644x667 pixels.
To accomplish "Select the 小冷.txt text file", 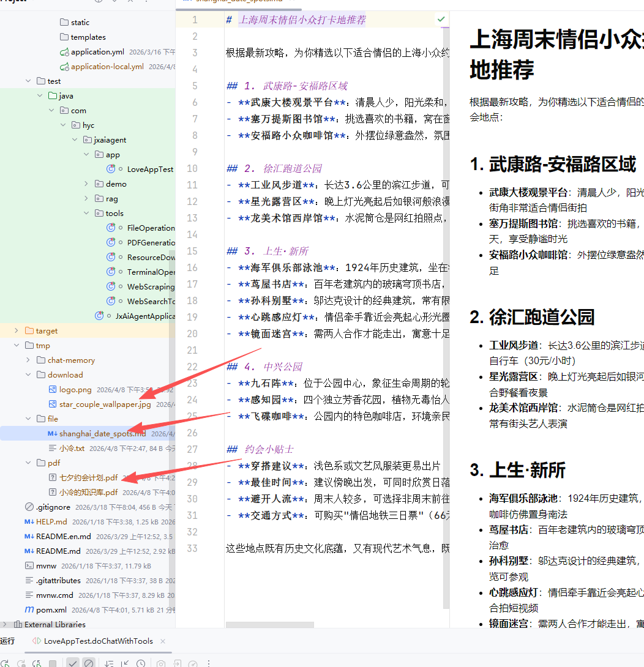I will [72, 449].
